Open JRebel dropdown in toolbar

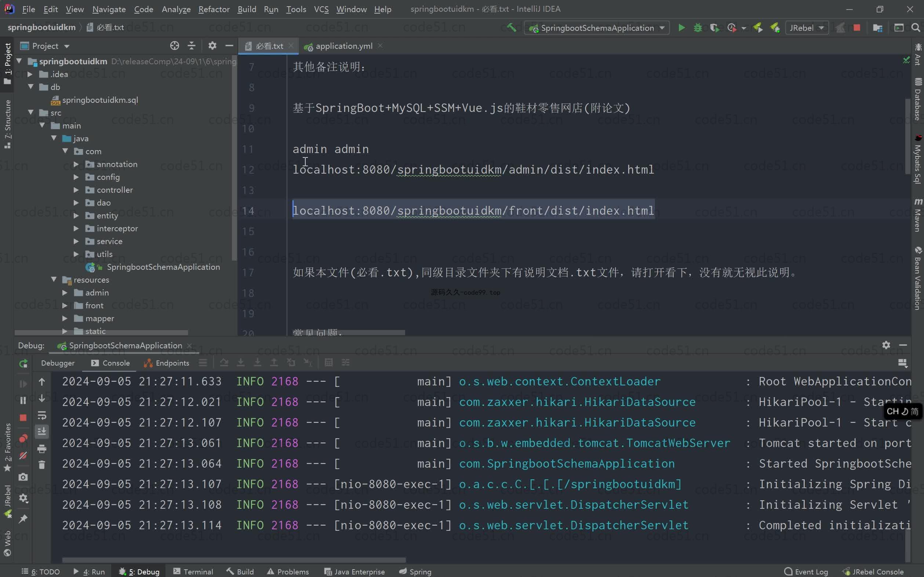pyautogui.click(x=807, y=28)
